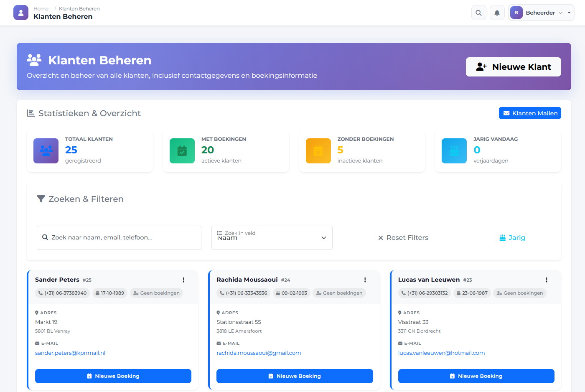The width and height of the screenshot is (585, 392).
Task: Click the caret arrow beside Beheerder
Action: [569, 13]
